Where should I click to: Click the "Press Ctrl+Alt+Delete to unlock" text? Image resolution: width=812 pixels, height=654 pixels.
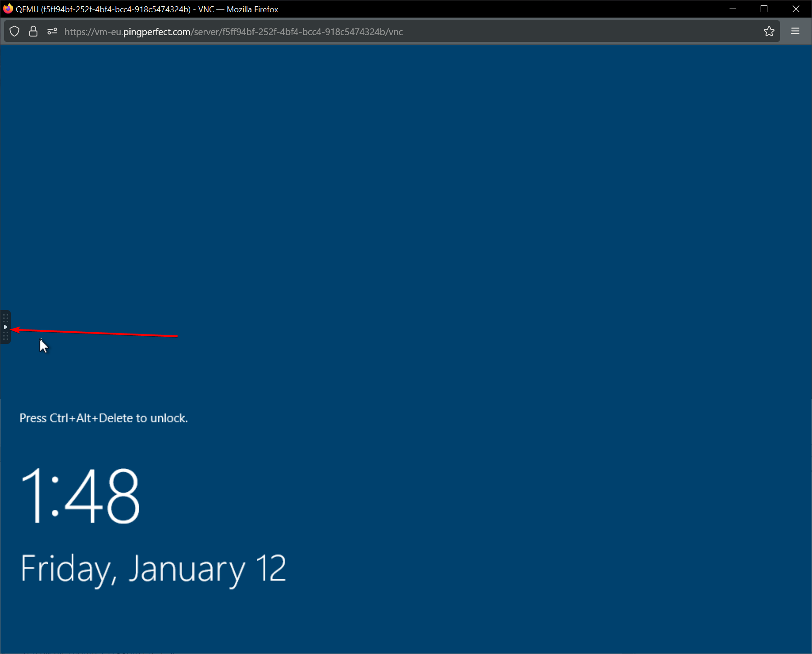pyautogui.click(x=104, y=418)
